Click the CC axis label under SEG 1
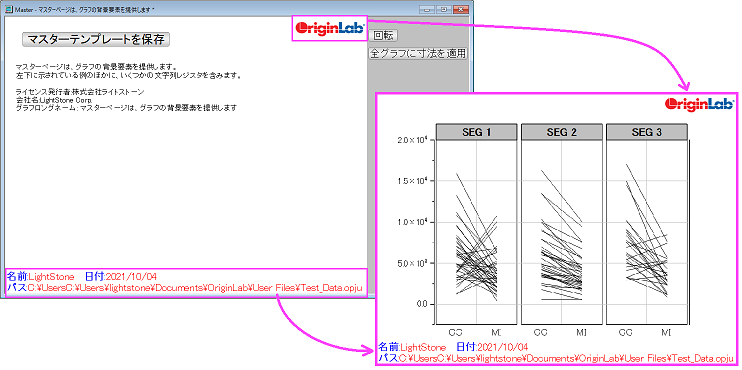This screenshot has height=370, width=742. pyautogui.click(x=455, y=332)
